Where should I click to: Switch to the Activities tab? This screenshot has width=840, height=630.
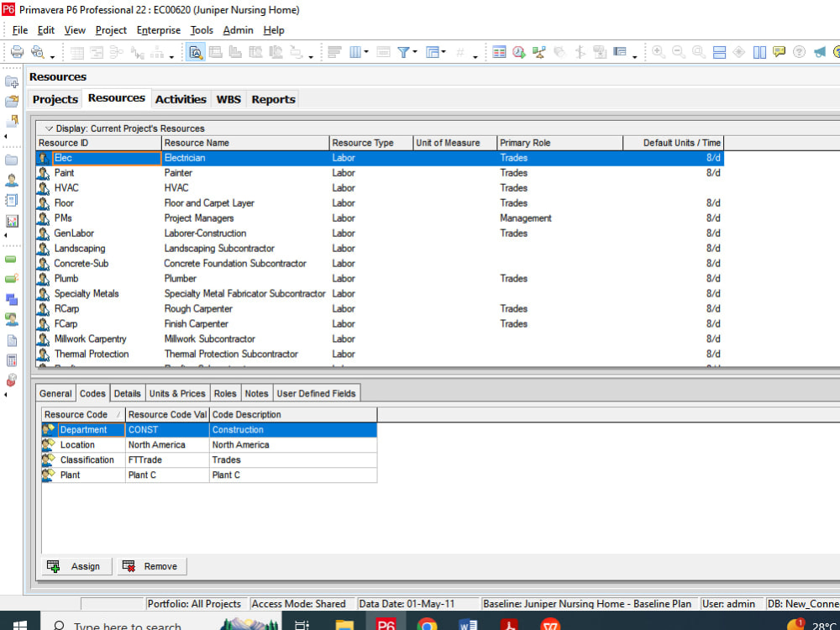181,99
